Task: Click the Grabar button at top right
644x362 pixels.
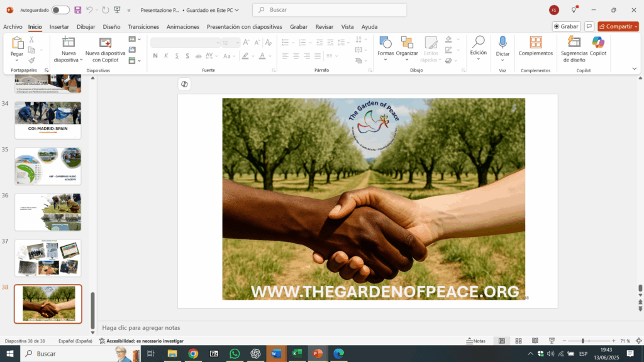Action: tap(566, 26)
